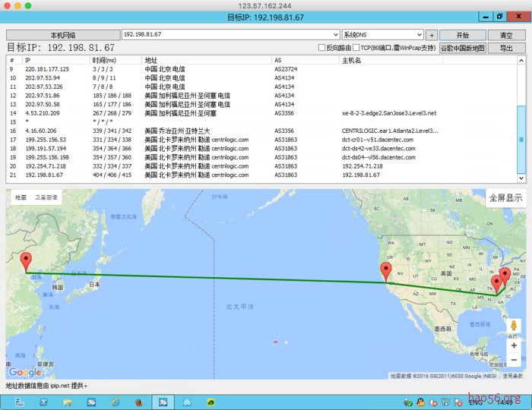Click the network tray icon
Image resolution: width=532 pixels, height=410 pixels.
(x=445, y=402)
